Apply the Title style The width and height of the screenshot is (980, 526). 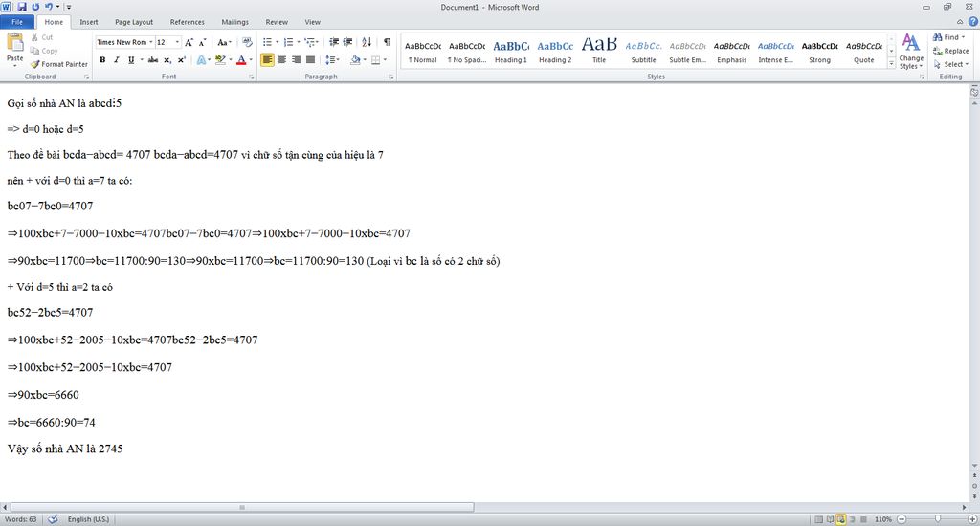(599, 52)
